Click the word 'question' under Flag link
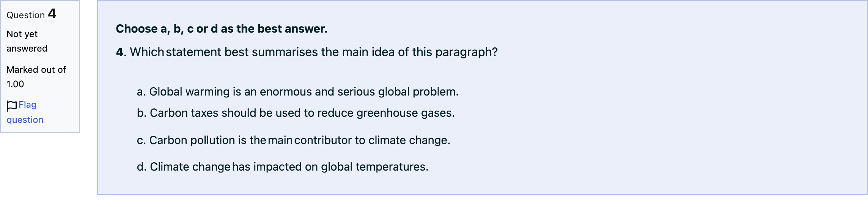 (x=25, y=120)
